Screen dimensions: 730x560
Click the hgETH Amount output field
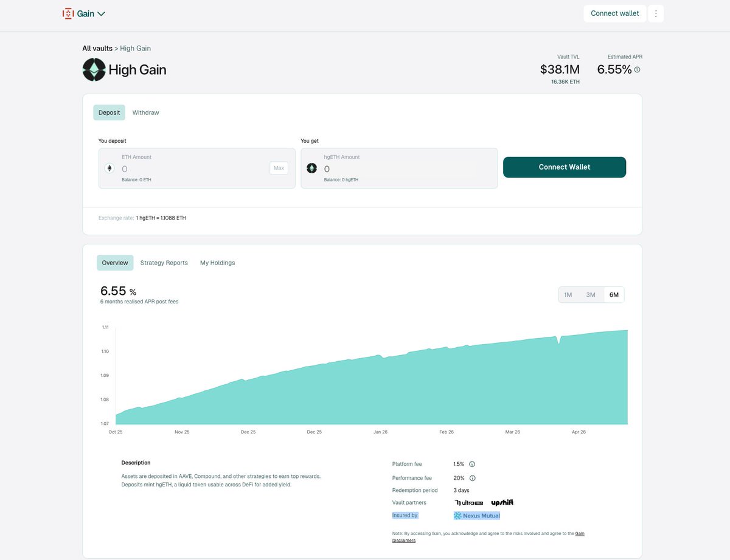click(399, 168)
